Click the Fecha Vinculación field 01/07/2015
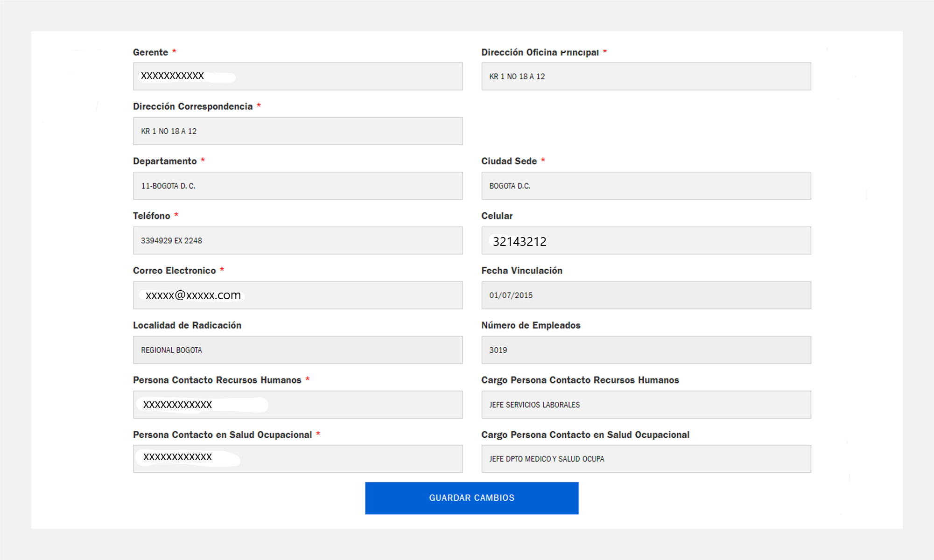The image size is (934, 560). 646,295
